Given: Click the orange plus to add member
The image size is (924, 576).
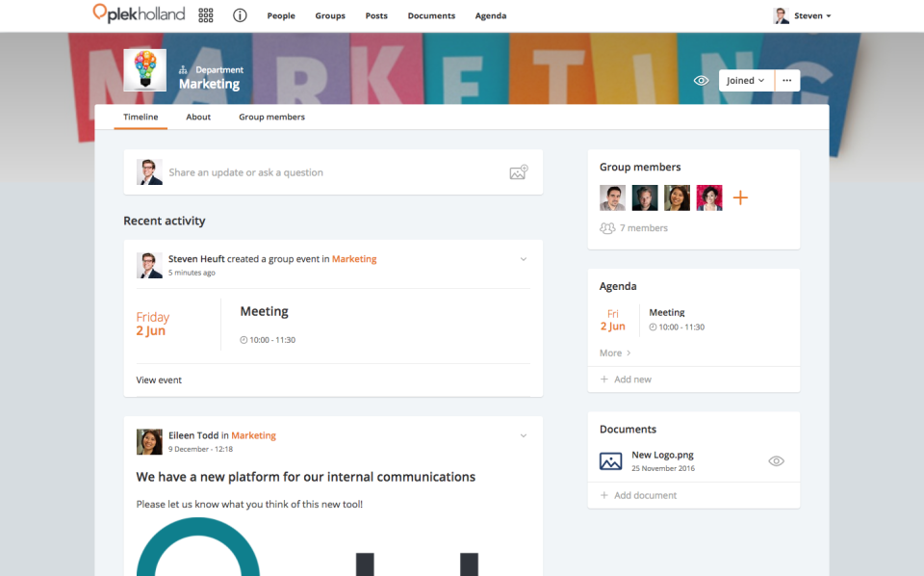Looking at the screenshot, I should pos(741,197).
